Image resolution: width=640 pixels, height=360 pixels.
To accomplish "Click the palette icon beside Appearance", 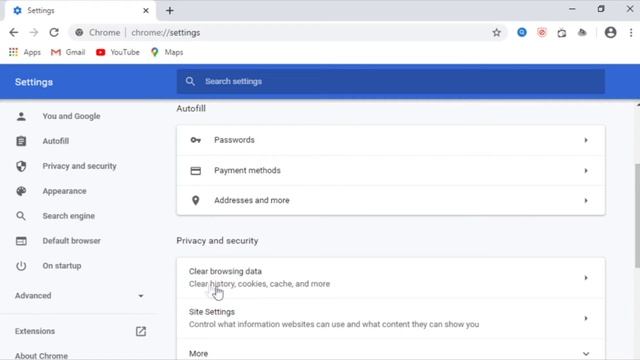I will 21,191.
